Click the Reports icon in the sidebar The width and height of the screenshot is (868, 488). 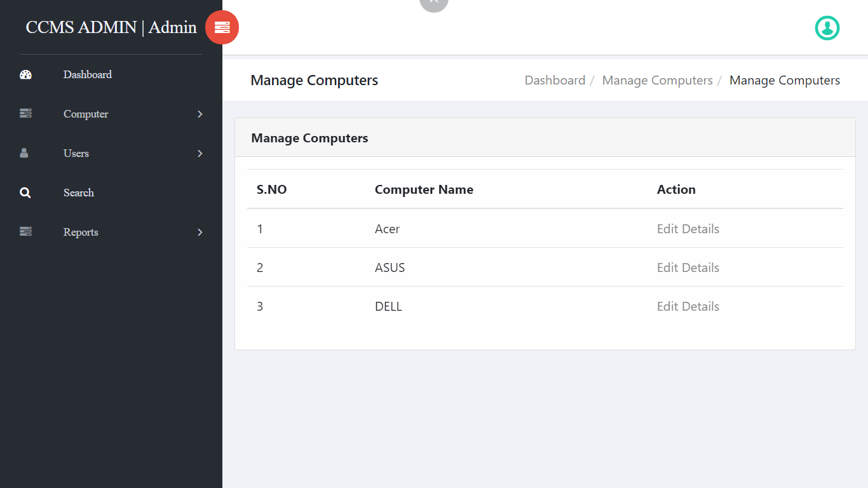pyautogui.click(x=25, y=232)
